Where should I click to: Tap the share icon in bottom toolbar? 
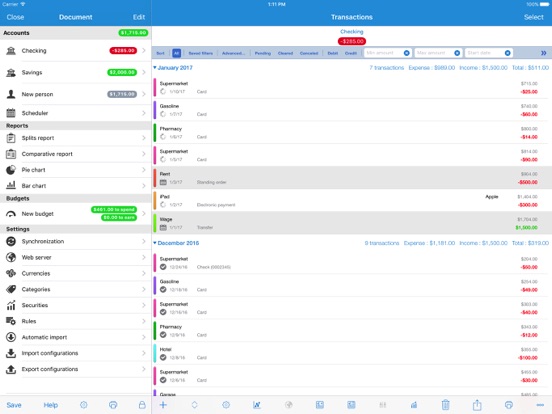[477, 405]
